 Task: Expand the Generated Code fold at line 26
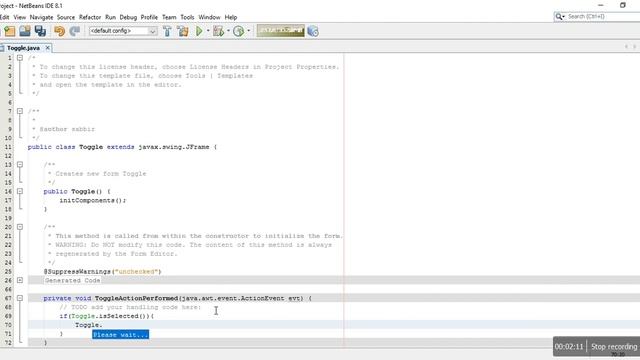pos(20,280)
